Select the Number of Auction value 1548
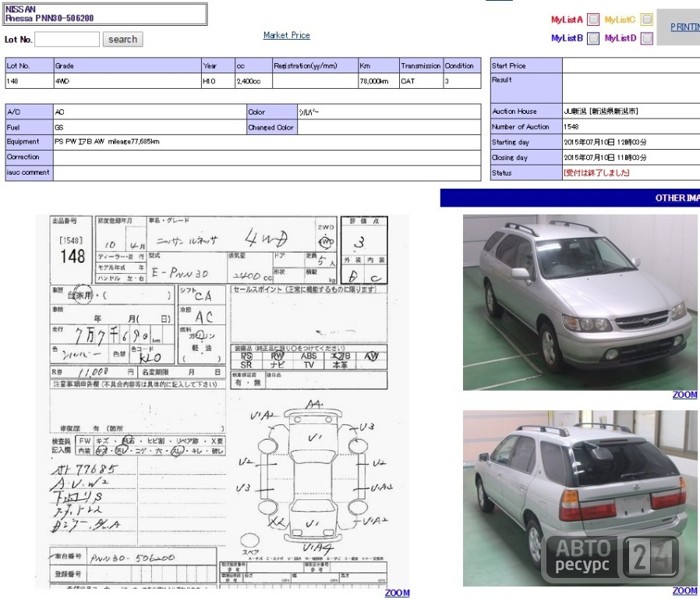The width and height of the screenshot is (700, 599). coord(571,127)
